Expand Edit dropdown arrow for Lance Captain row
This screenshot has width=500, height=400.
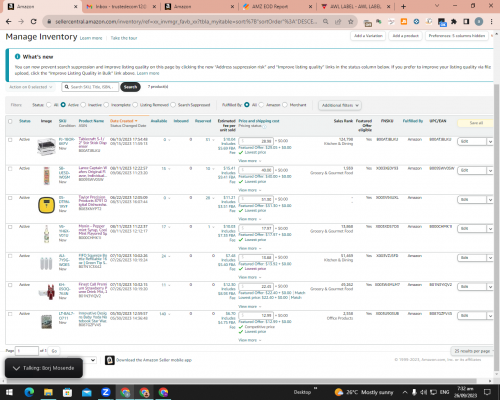pyautogui.click(x=490, y=171)
